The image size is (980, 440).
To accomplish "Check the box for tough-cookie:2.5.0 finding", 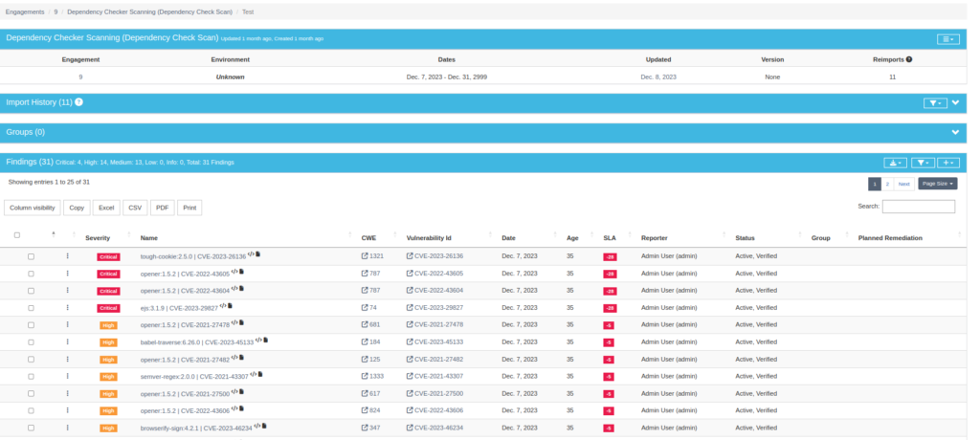I will pyautogui.click(x=32, y=256).
